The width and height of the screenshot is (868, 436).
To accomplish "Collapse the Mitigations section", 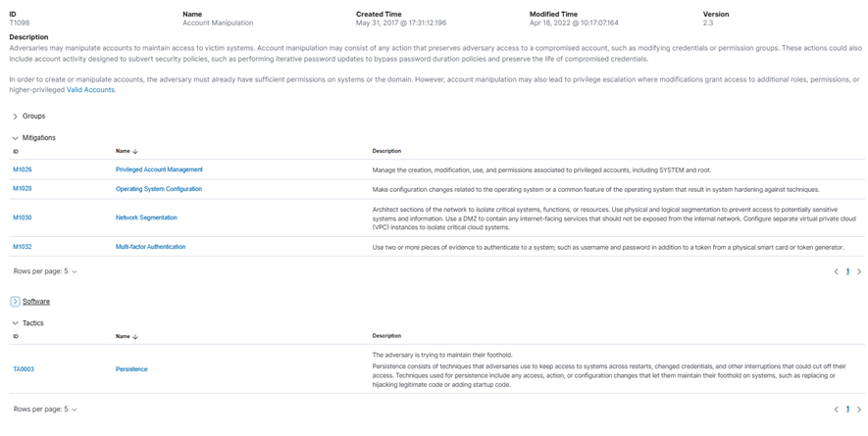I will point(16,138).
